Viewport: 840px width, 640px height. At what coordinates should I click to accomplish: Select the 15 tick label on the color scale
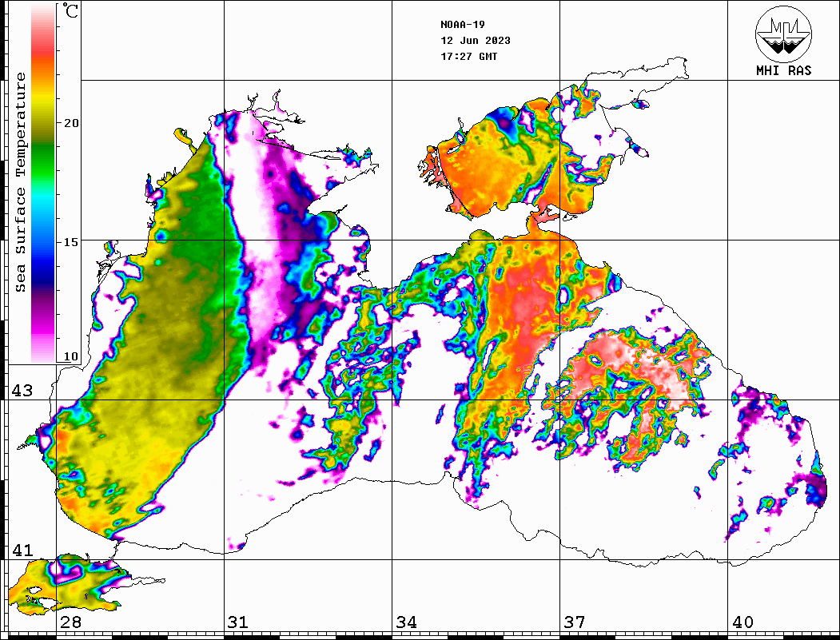(72, 242)
